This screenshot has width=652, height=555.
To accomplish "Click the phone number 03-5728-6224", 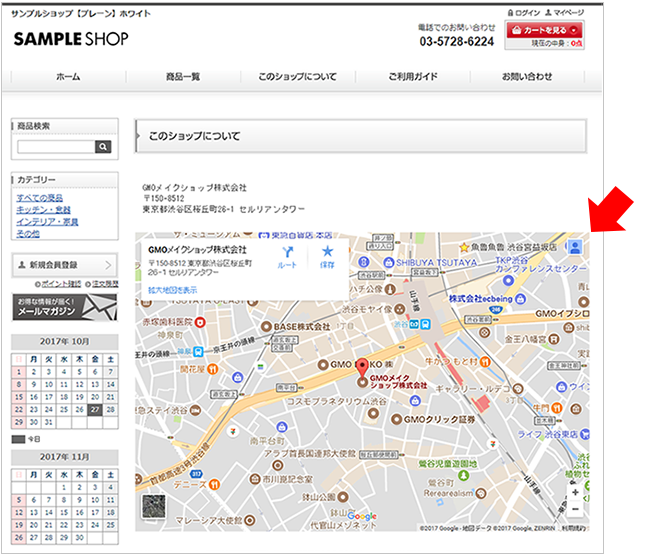I will pyautogui.click(x=457, y=42).
